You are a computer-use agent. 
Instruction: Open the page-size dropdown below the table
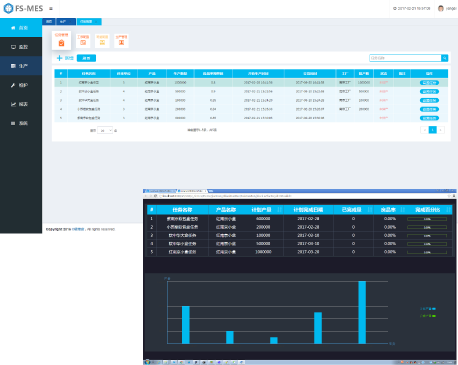(105, 130)
